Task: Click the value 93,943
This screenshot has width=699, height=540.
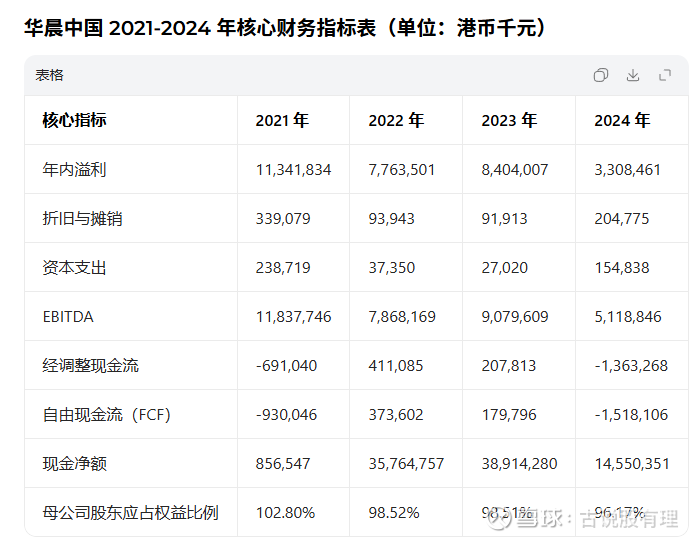Action: (391, 218)
